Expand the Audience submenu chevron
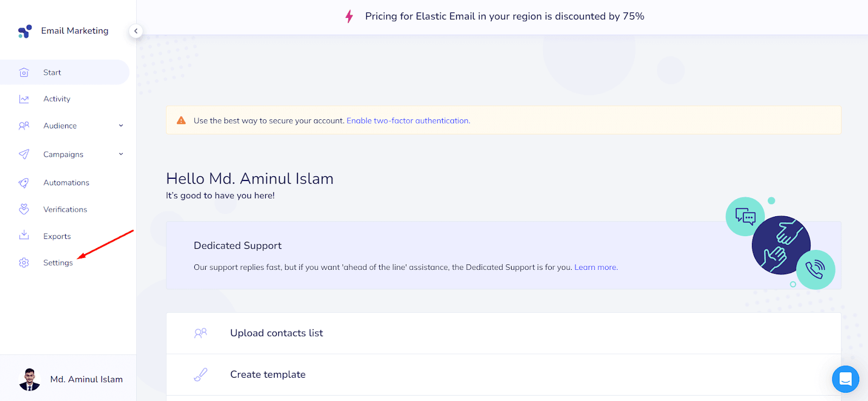This screenshot has height=401, width=868. coord(121,126)
